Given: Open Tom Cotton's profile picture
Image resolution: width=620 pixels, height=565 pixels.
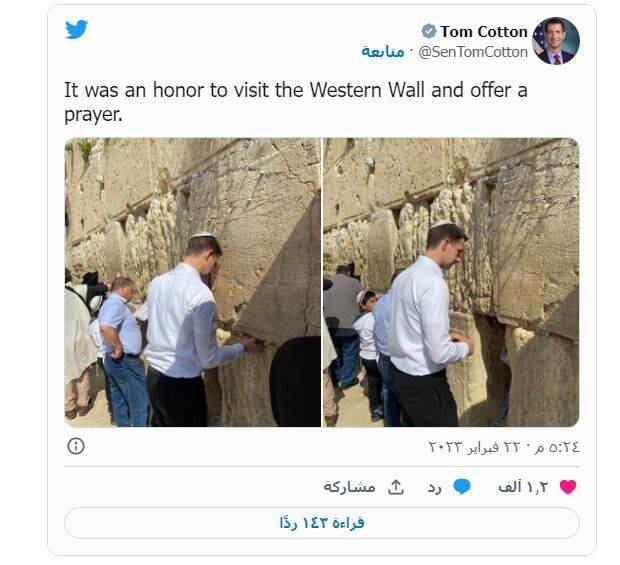Looking at the screenshot, I should point(556,41).
